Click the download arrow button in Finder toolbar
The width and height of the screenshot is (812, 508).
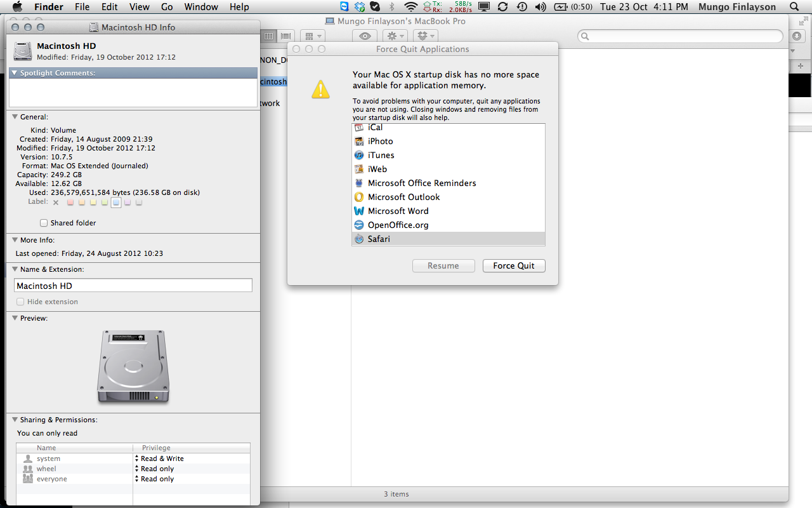(797, 36)
